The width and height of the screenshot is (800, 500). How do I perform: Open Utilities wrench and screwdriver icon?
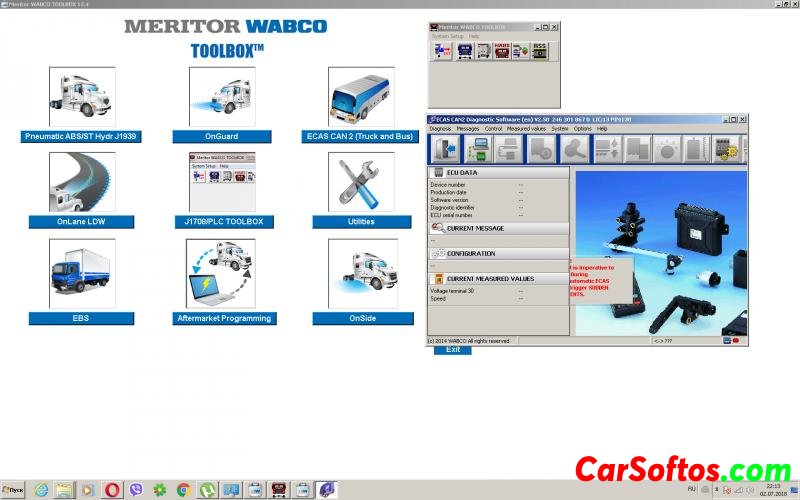tap(361, 182)
